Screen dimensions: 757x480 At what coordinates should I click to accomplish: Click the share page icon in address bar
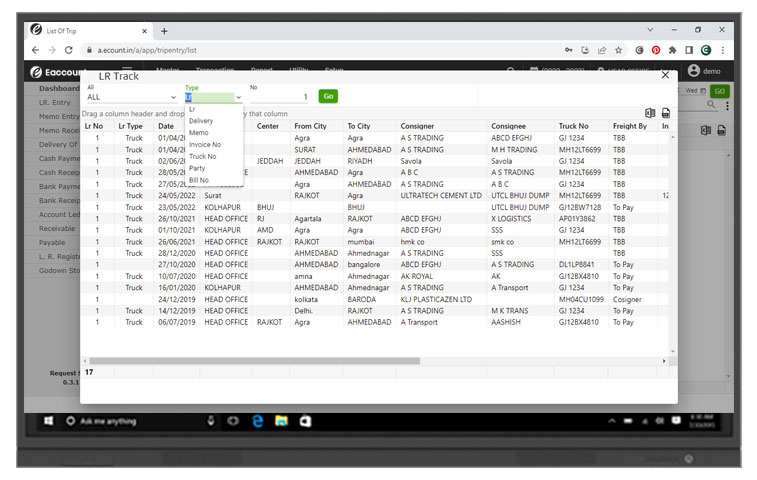[x=602, y=50]
